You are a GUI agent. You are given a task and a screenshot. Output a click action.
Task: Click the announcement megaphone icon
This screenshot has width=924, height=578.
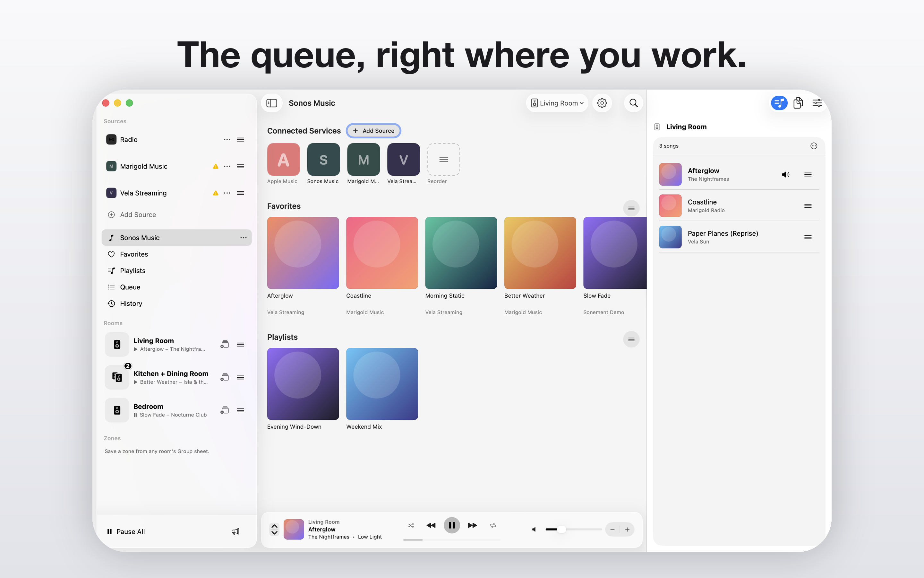(235, 531)
